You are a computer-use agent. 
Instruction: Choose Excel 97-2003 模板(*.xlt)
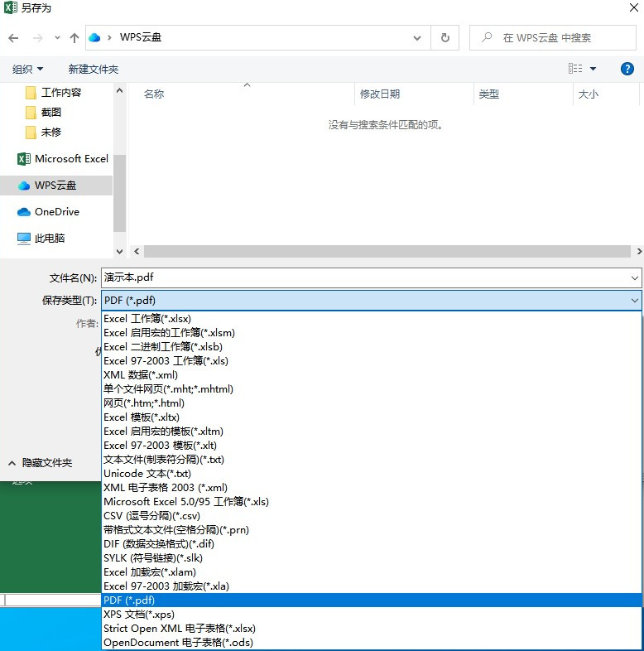[372, 446]
